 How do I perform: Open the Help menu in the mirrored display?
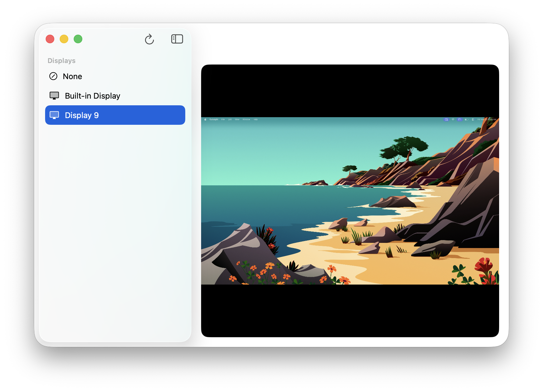[256, 120]
